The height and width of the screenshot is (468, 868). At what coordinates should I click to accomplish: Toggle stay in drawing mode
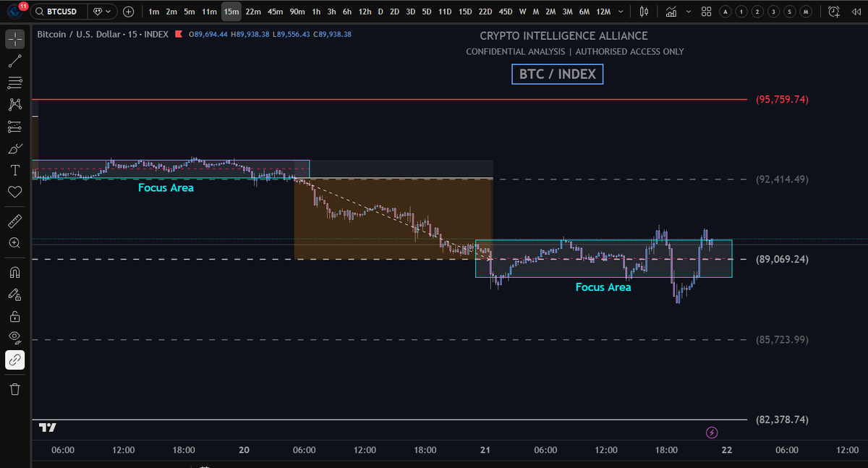pos(14,294)
